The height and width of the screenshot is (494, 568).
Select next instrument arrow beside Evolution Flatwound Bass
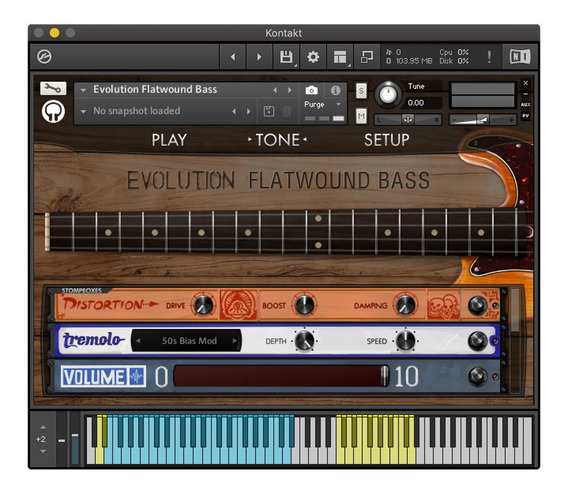[x=289, y=90]
